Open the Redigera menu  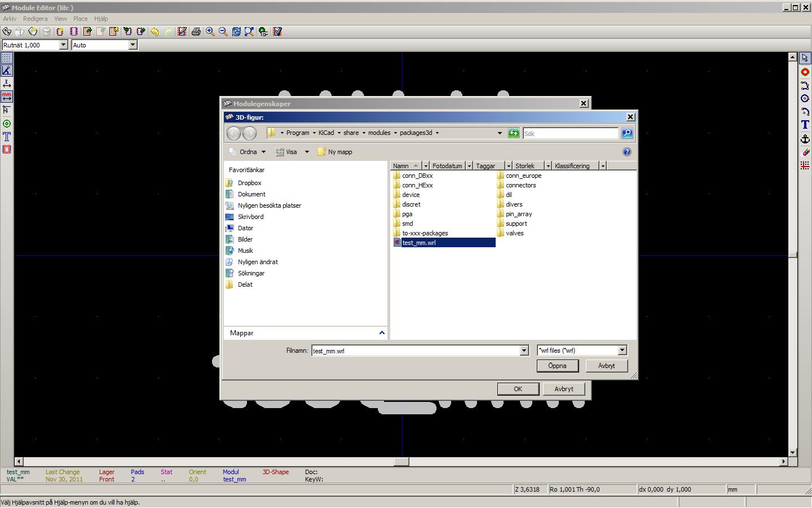pos(35,19)
